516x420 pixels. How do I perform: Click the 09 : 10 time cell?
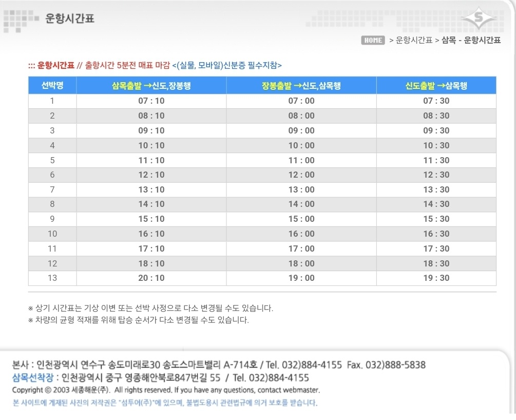click(x=151, y=131)
